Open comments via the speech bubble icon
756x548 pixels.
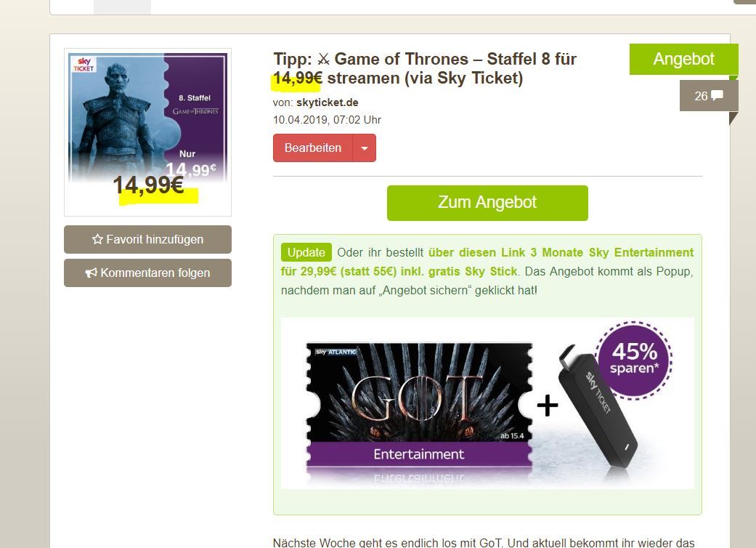coord(717,95)
